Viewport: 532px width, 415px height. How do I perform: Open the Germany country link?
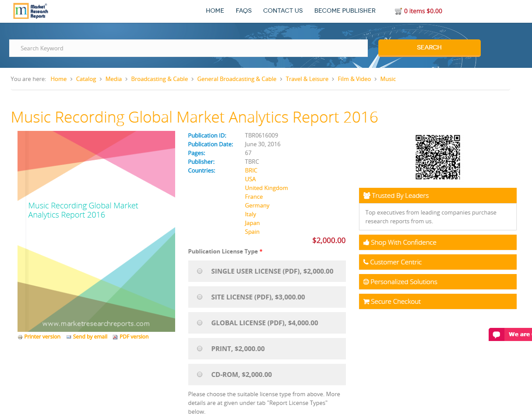tap(257, 206)
